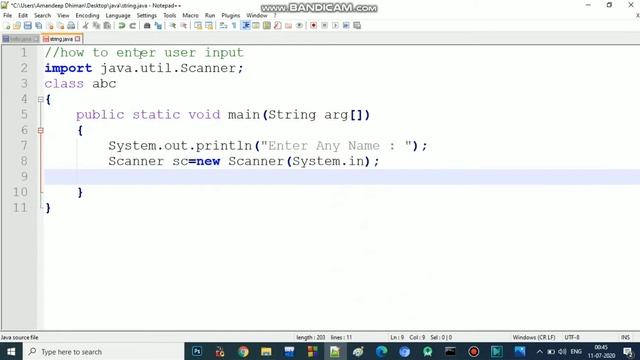Collapse the main method fold marker on line 6
The height and width of the screenshot is (360, 640).
40,131
